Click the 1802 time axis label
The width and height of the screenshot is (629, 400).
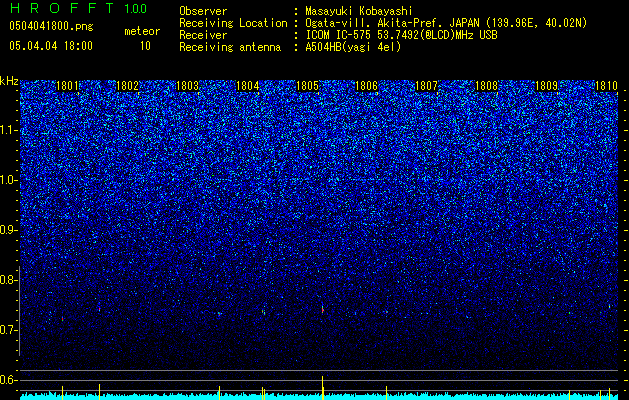[x=127, y=86]
